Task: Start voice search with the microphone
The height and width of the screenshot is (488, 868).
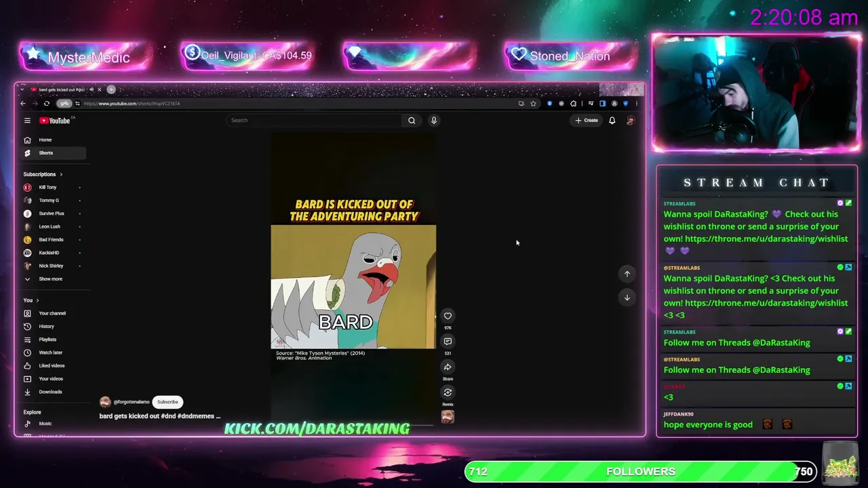Action: [x=434, y=121]
